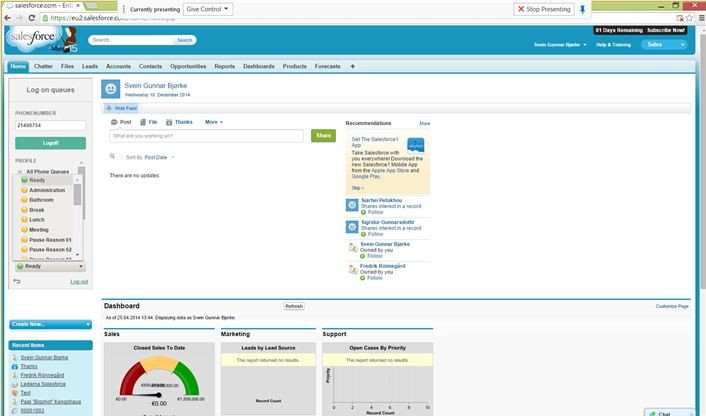
Task: Open the Customize Page link
Action: (x=672, y=306)
